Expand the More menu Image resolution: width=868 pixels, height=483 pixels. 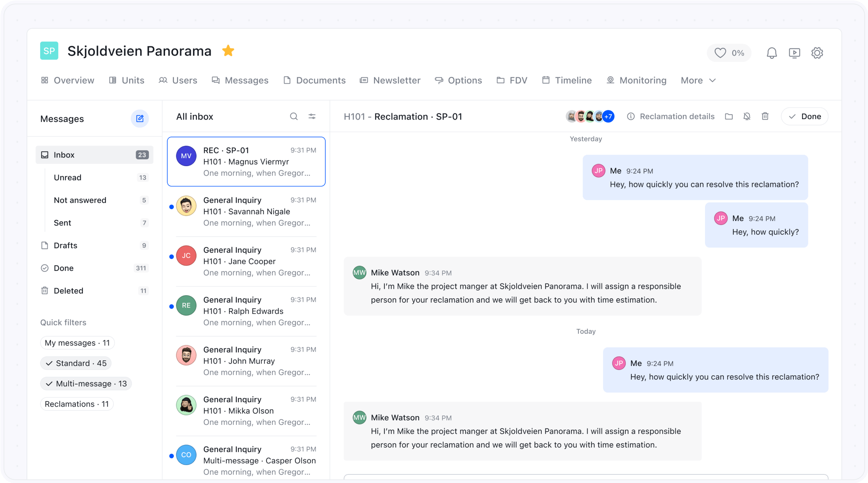coord(698,80)
